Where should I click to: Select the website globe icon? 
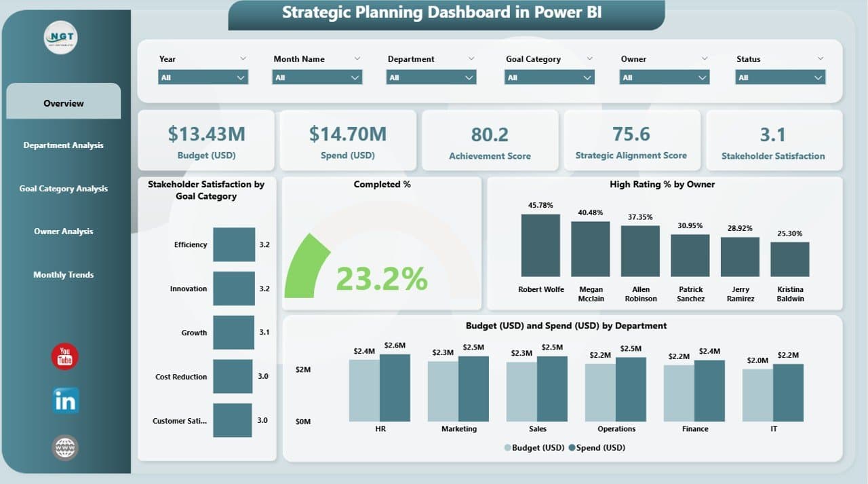(x=64, y=448)
